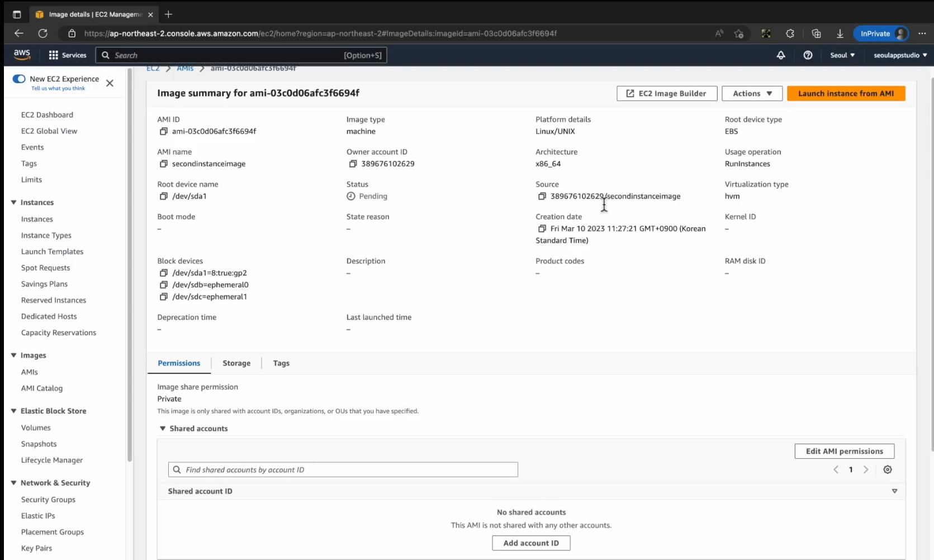This screenshot has width=934, height=560.
Task: Add page to browser favorites
Action: point(739,34)
